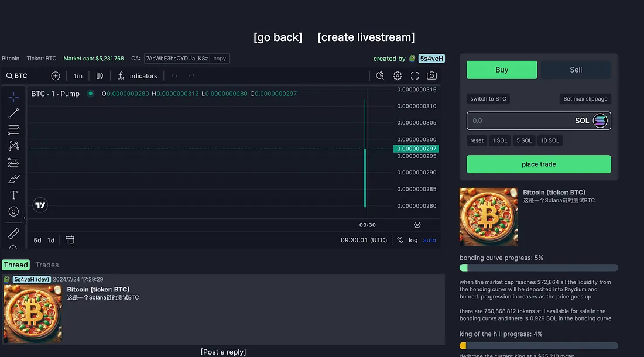This screenshot has height=357, width=644.
Task: Open the candlestick chart style selector
Action: click(100, 76)
